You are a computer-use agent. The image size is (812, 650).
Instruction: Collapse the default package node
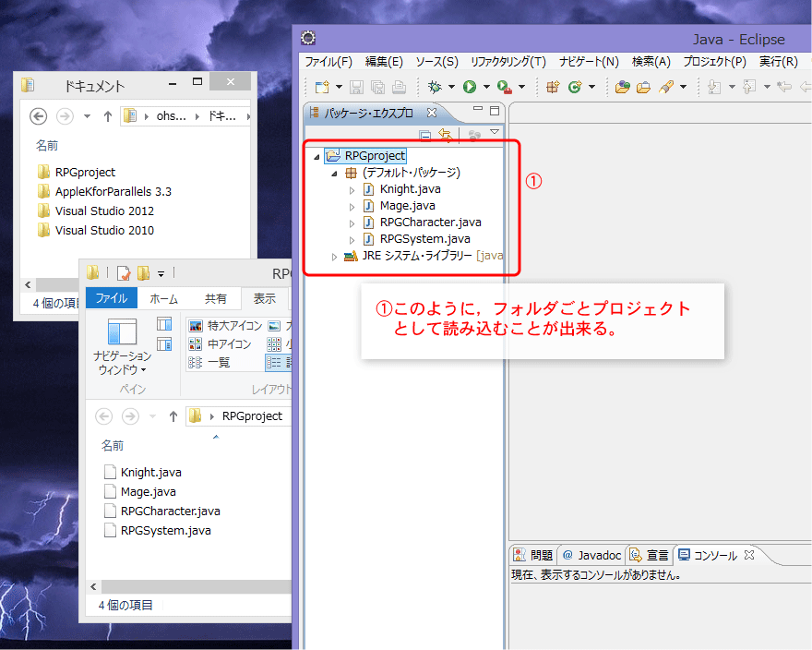click(334, 174)
